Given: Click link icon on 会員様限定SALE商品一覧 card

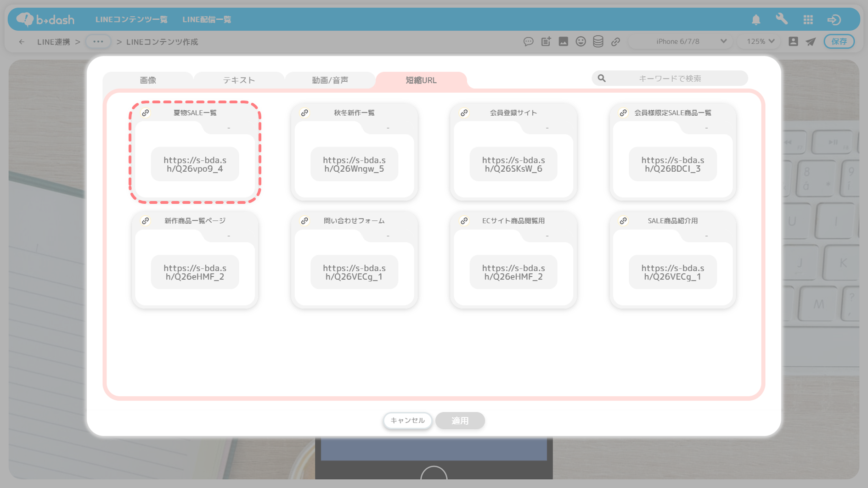Looking at the screenshot, I should click(x=623, y=112).
